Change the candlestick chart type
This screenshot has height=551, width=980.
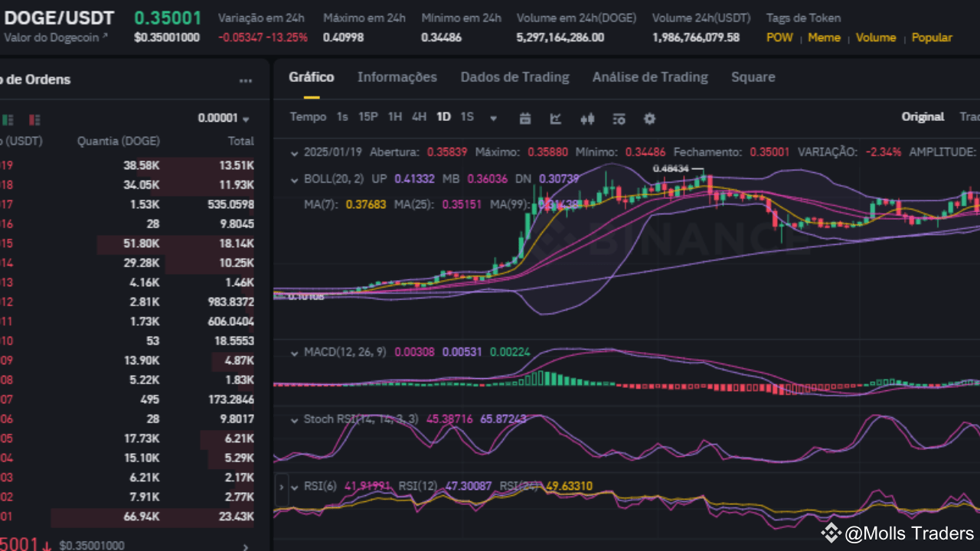click(587, 118)
